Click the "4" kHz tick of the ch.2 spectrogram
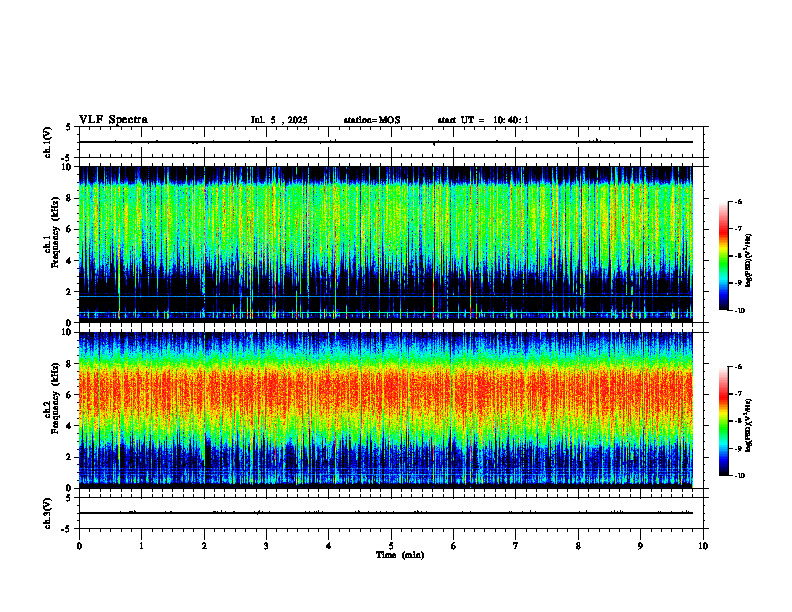 (x=70, y=426)
